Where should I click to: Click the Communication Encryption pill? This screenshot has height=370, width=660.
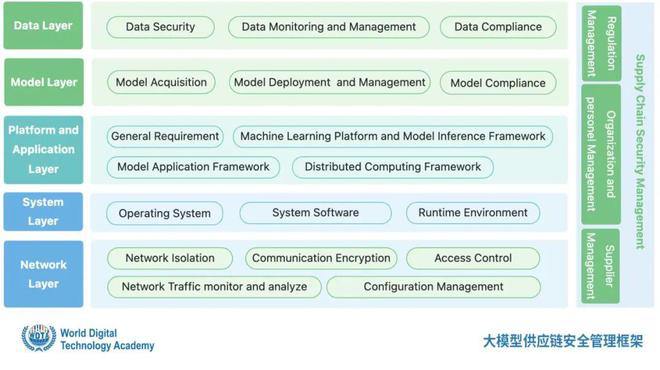tap(321, 258)
